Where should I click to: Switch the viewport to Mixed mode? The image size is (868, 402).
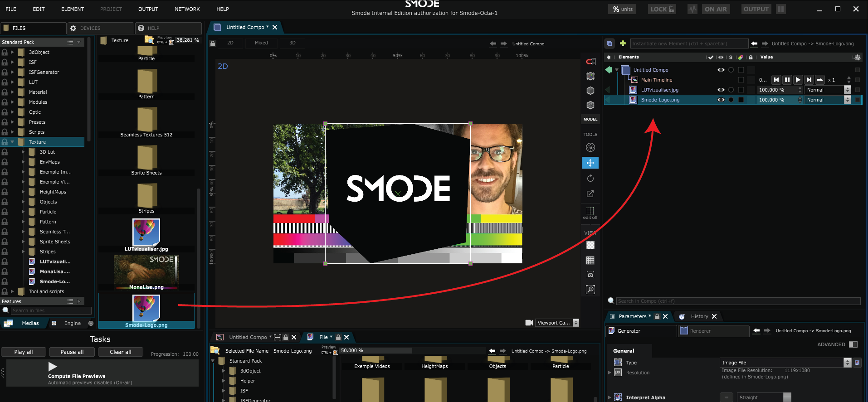pos(261,43)
